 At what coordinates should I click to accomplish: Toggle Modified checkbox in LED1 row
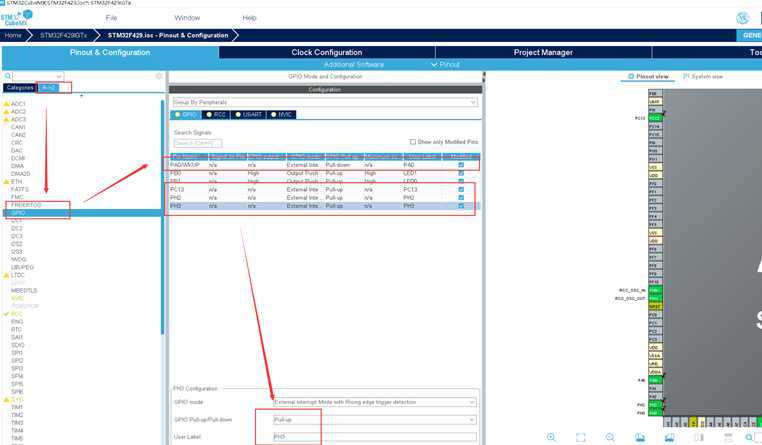pyautogui.click(x=461, y=173)
